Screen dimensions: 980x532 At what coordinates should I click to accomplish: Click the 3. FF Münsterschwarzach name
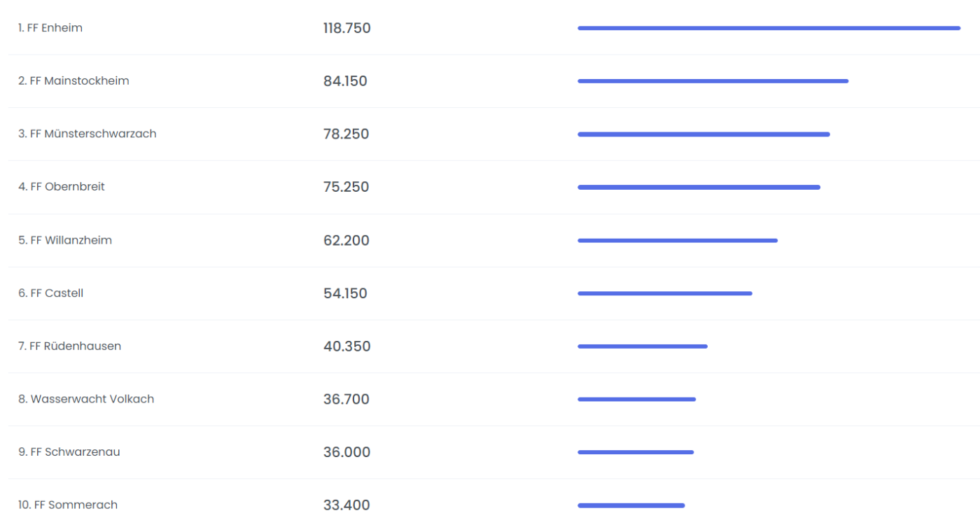(x=87, y=134)
